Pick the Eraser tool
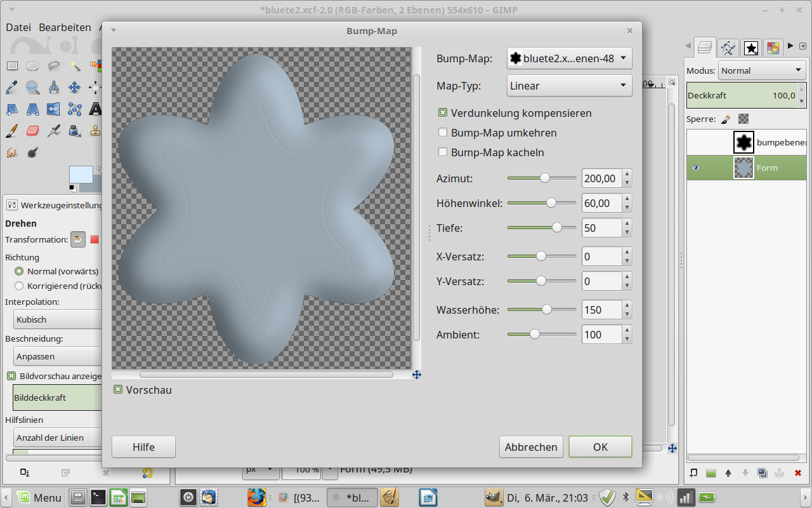This screenshot has width=812, height=508. [x=33, y=131]
